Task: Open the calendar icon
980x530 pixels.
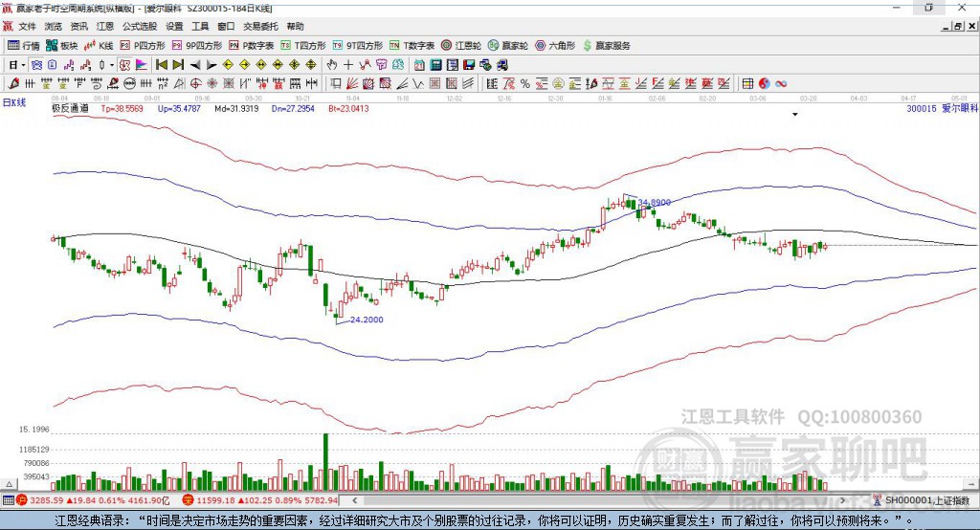Action: tap(419, 65)
